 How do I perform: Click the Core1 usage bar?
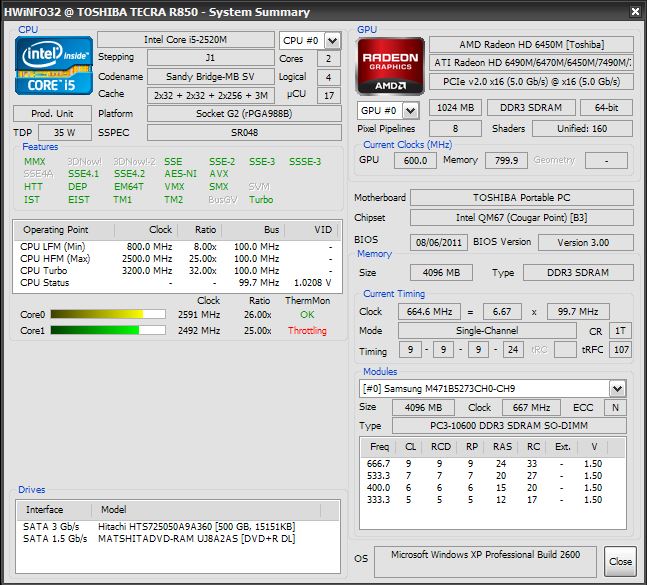(108, 330)
